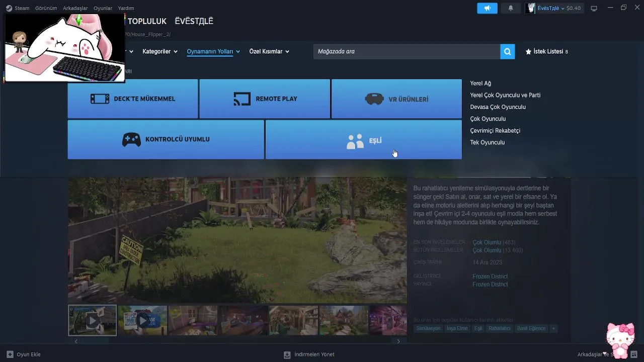Select the sixth screenshot thumbnail

344,320
